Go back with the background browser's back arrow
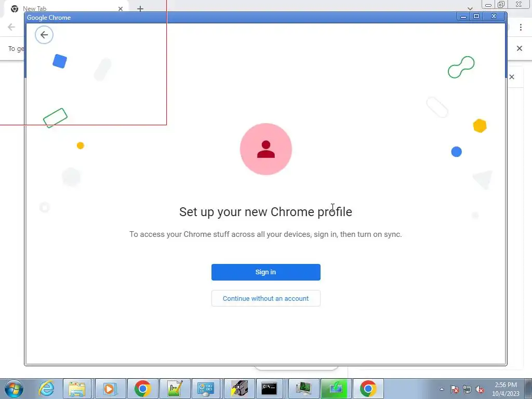This screenshot has height=399, width=532. point(11,27)
